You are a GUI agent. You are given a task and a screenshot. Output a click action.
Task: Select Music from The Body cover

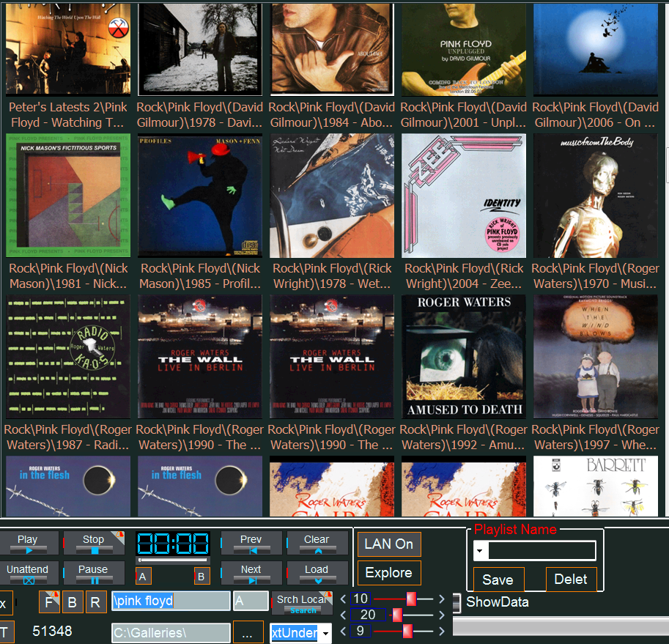596,196
